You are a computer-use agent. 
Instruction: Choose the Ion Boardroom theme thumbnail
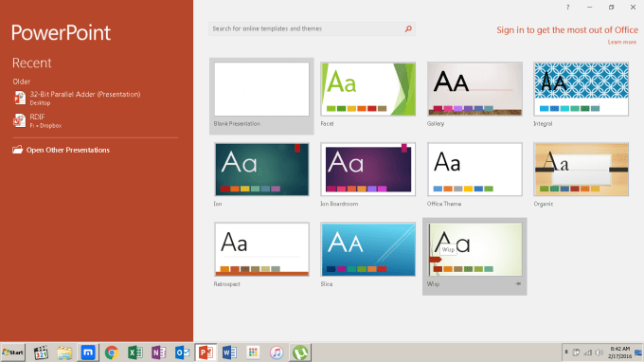(x=368, y=170)
